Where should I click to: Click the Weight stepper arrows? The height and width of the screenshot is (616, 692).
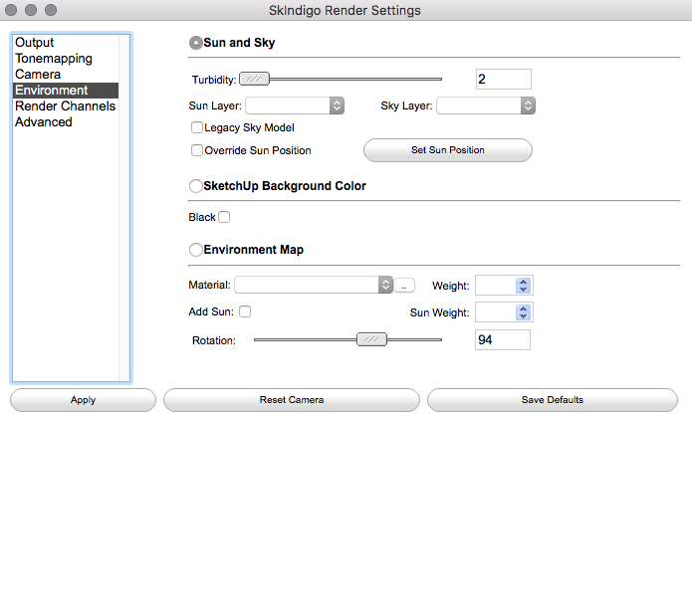[x=524, y=286]
